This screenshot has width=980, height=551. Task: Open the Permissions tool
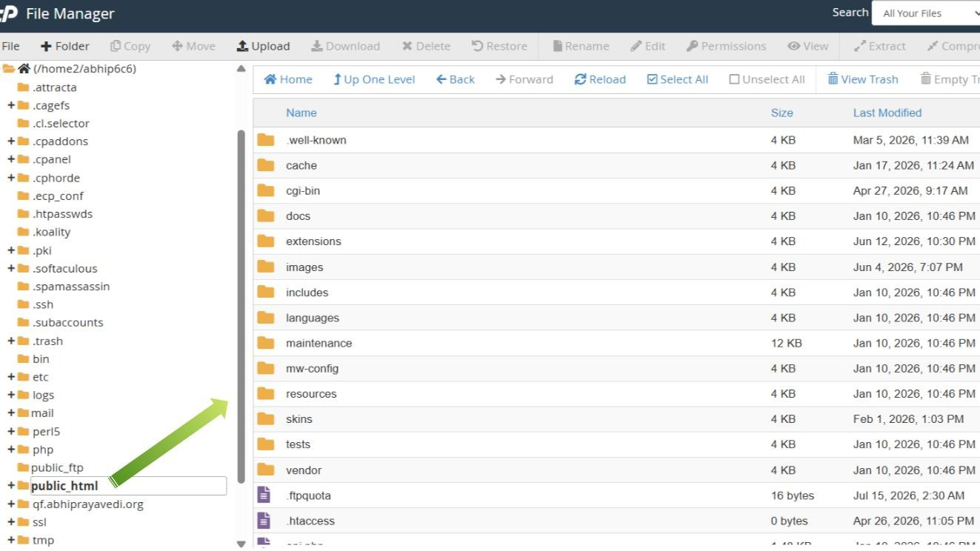tap(726, 46)
